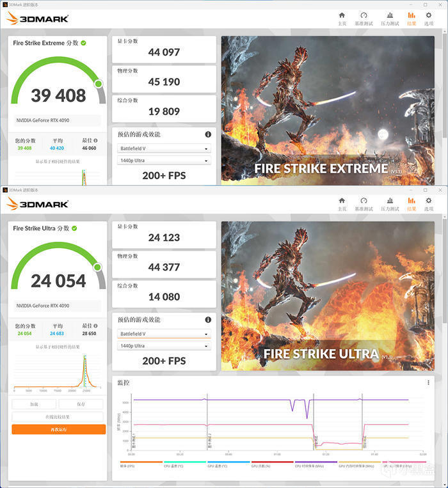448x488 pixels.
Task: Click the Load (加载) button
Action: click(x=34, y=404)
